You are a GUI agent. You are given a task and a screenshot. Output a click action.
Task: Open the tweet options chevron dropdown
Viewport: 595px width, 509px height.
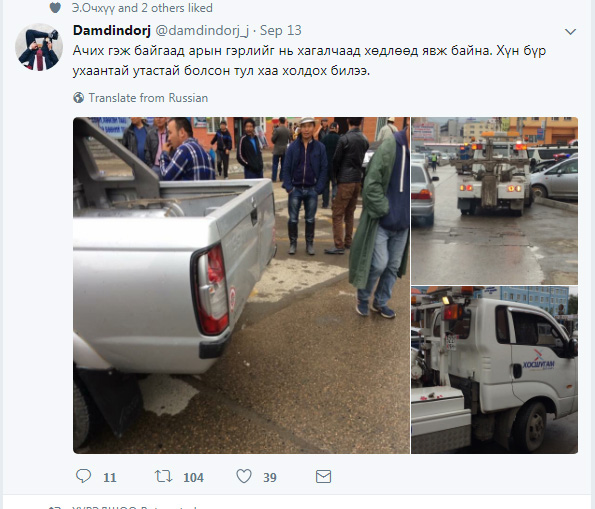tap(570, 32)
